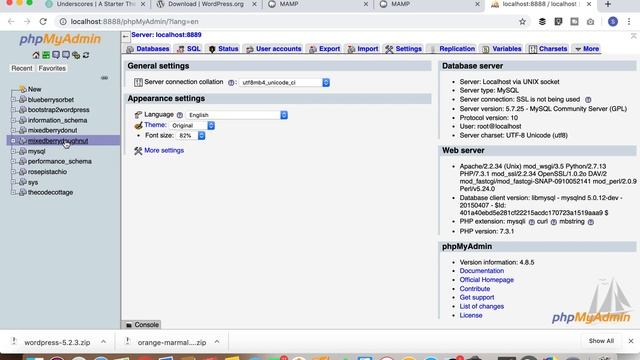
Task: Open the User accounts tab
Action: (274, 49)
